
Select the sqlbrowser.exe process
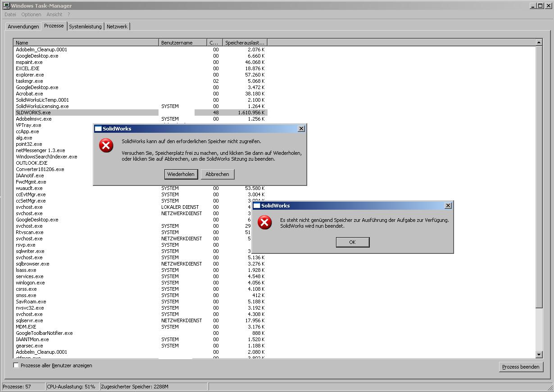[32, 264]
